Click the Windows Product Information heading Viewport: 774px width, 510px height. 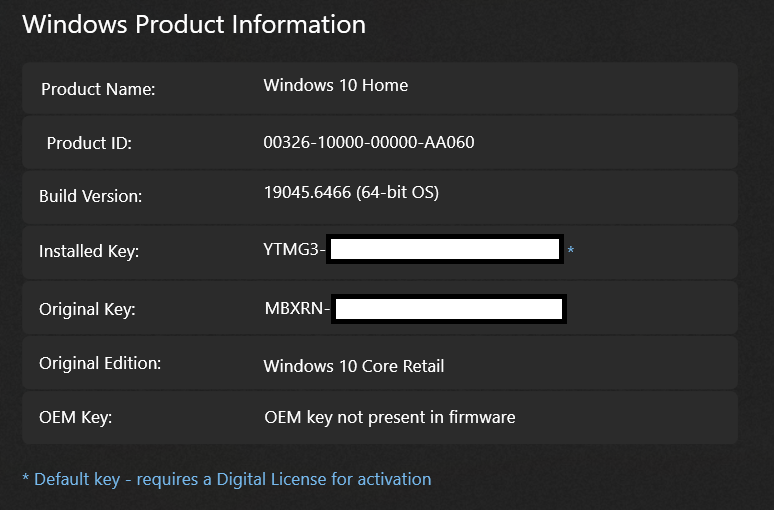(194, 25)
